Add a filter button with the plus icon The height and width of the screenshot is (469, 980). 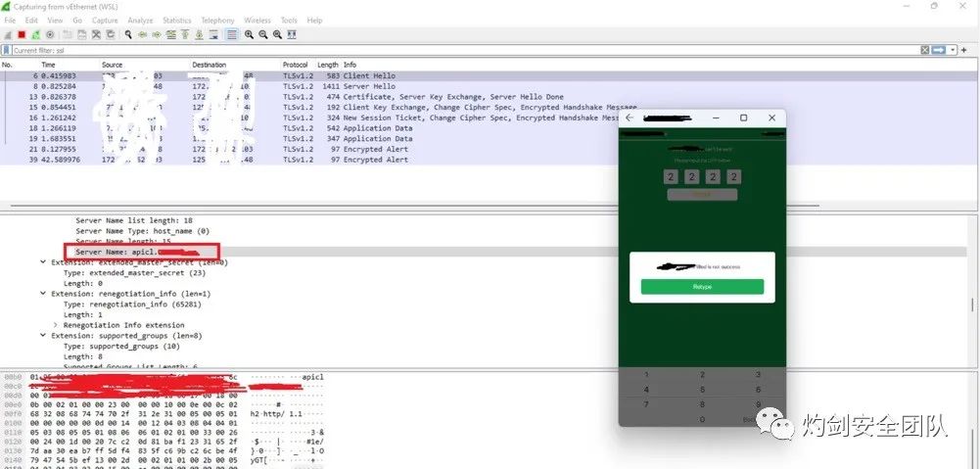[964, 50]
